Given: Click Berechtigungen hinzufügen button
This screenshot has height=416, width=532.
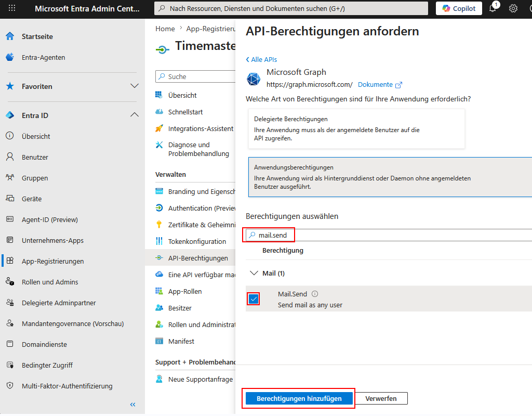Looking at the screenshot, I should pyautogui.click(x=299, y=398).
